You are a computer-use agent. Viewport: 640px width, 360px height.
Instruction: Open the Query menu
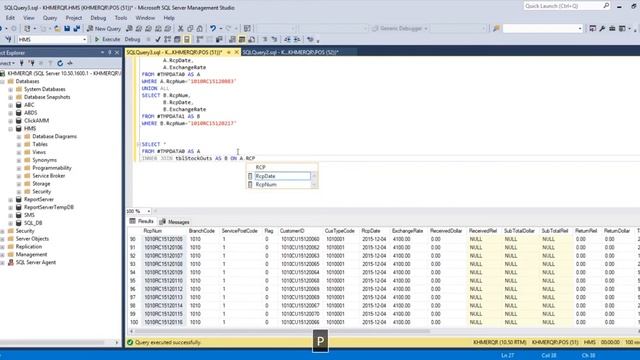tap(50, 18)
